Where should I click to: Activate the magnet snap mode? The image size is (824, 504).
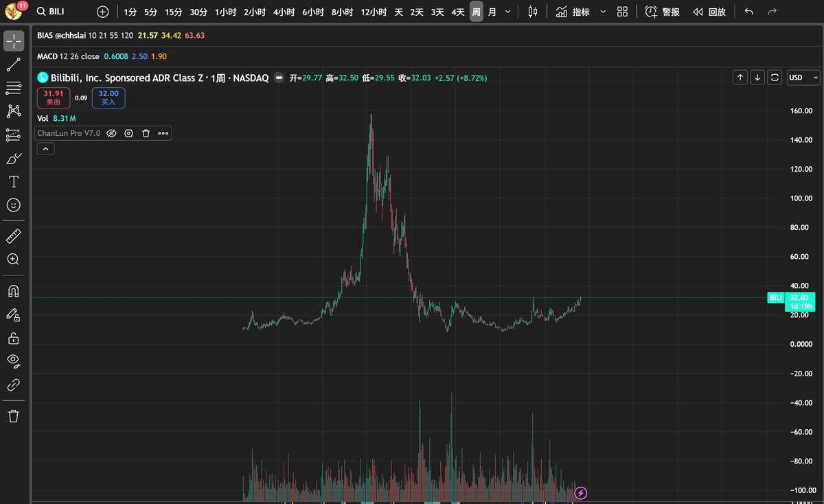(14, 290)
